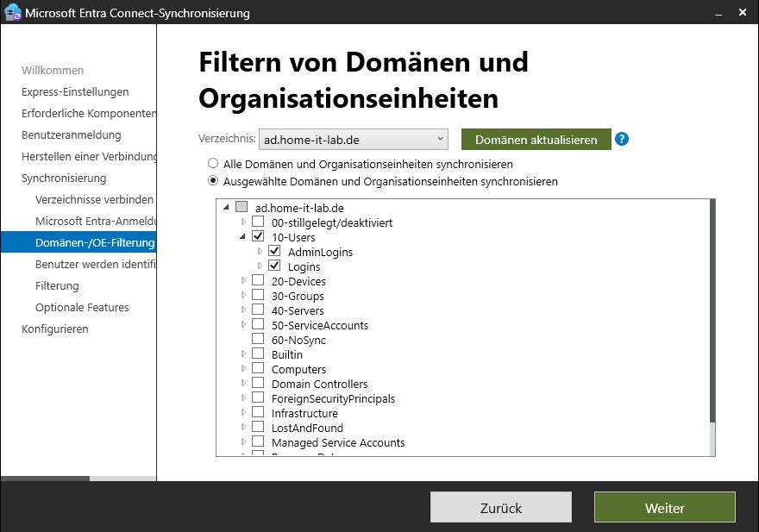The image size is (759, 532).
Task: Expand the Computers node
Action: click(x=243, y=368)
